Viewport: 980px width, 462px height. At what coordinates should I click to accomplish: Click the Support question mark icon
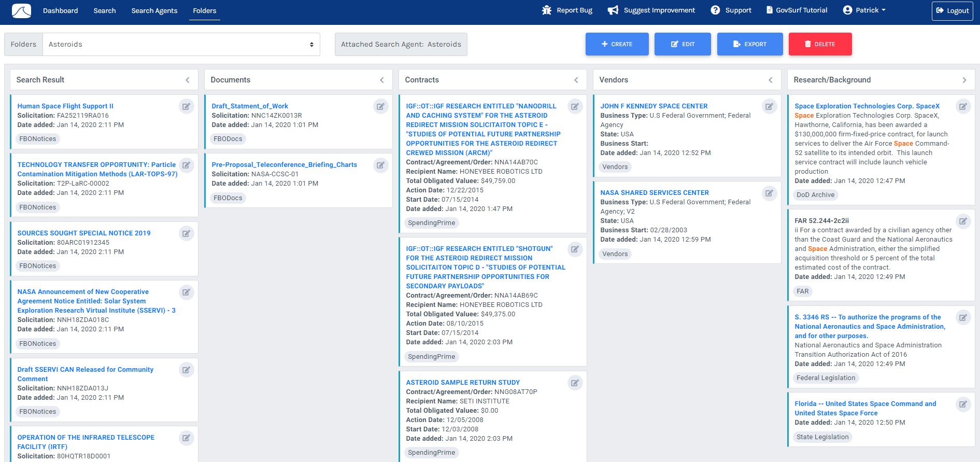715,10
